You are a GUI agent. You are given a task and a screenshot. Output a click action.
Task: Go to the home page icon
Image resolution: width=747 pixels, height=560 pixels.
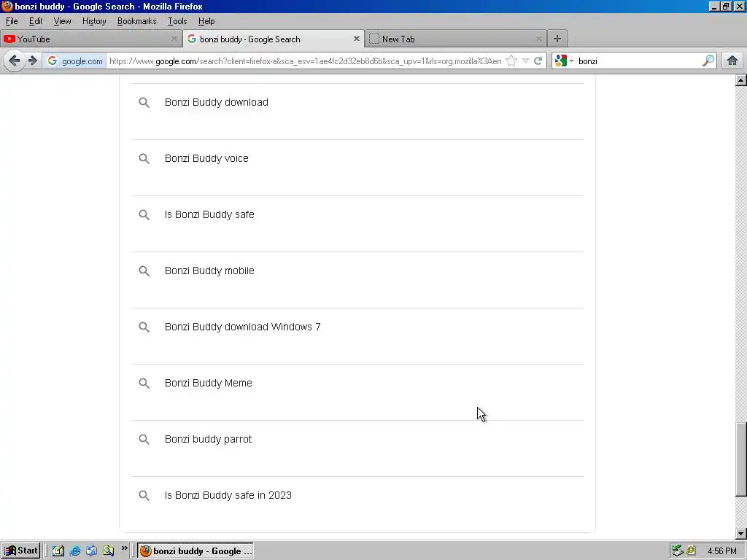pos(732,61)
